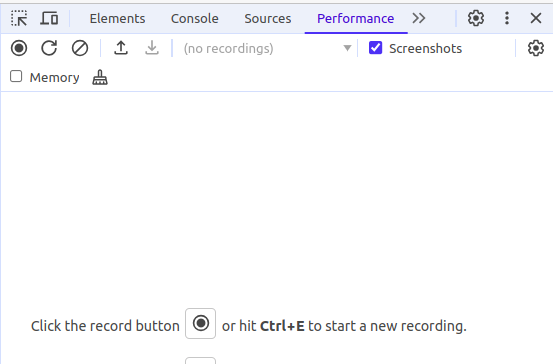Screen dimensions: 553x364
Task: Enable the Memory checkbox
Action: [16, 76]
